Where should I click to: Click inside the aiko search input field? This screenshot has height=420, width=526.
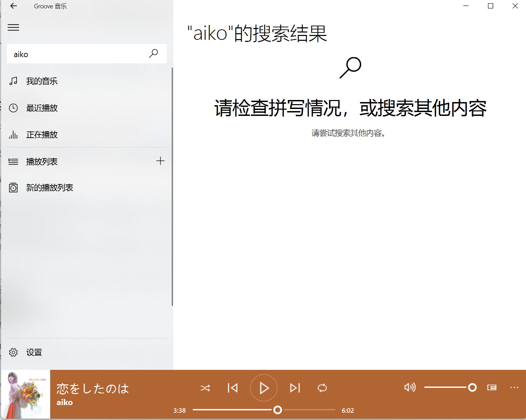point(69,54)
